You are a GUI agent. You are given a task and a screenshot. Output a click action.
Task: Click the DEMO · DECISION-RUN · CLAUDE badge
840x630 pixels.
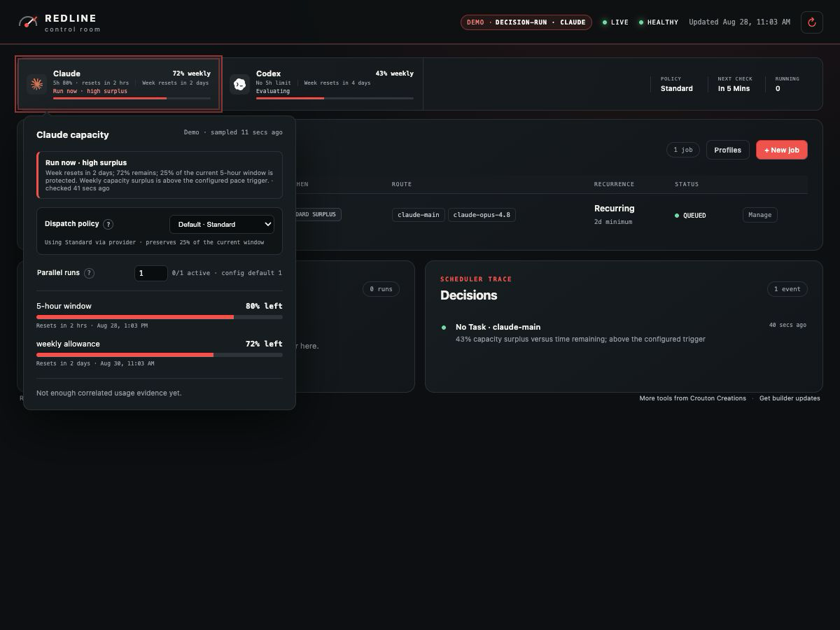point(526,22)
